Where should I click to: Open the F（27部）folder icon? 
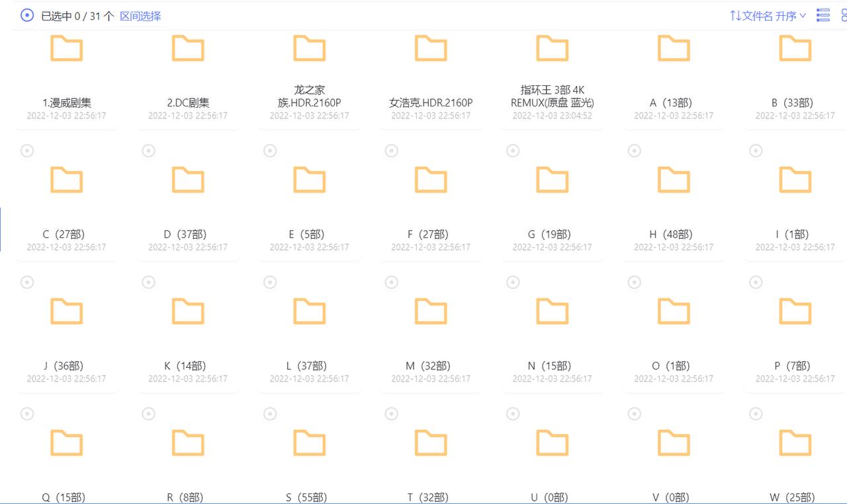[x=431, y=179]
